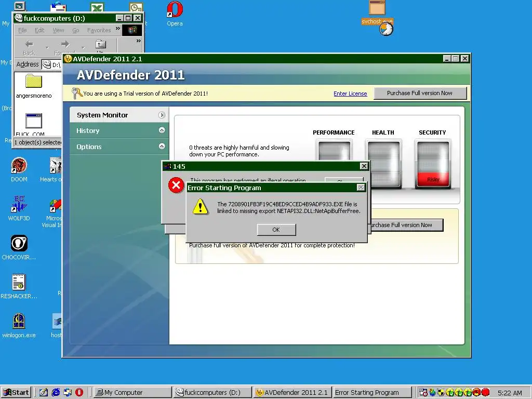Click Up folder button in Explorer toolbar
The height and width of the screenshot is (399, 532).
tap(100, 46)
